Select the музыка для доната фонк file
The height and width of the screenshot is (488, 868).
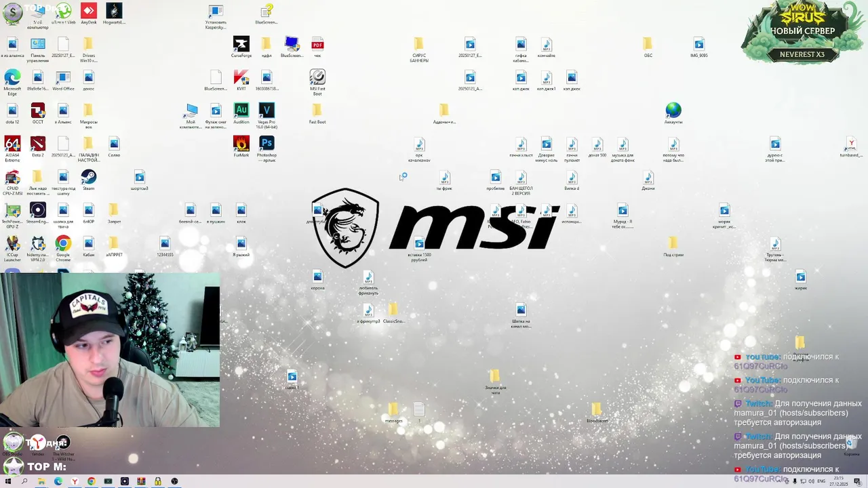[623, 149]
